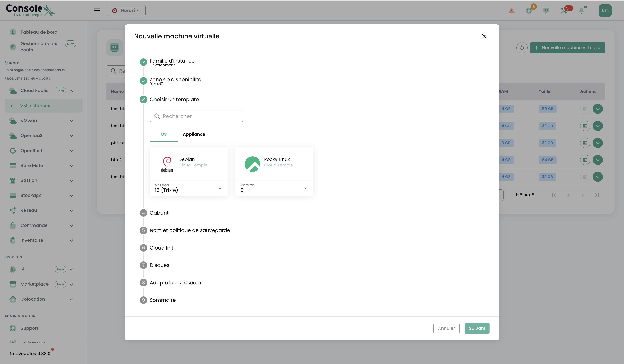Open the feedback chat smiley icon
624x364 pixels.
point(546,10)
